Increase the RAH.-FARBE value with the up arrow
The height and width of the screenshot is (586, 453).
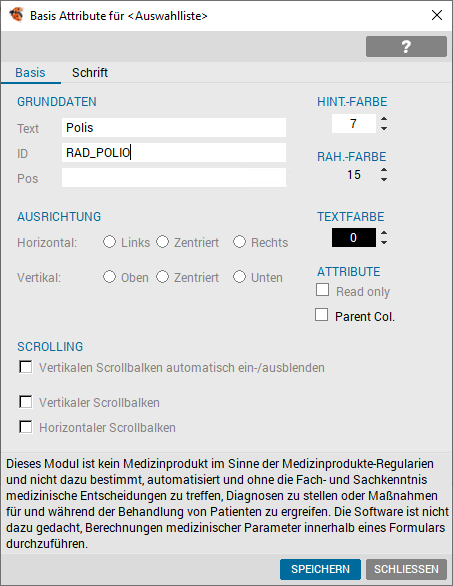pyautogui.click(x=384, y=170)
